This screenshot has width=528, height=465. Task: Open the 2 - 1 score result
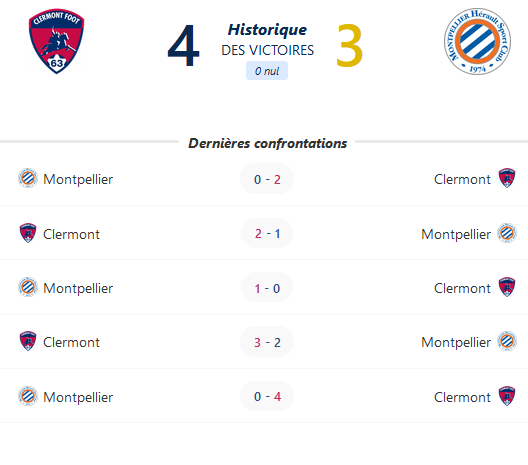pyautogui.click(x=267, y=233)
